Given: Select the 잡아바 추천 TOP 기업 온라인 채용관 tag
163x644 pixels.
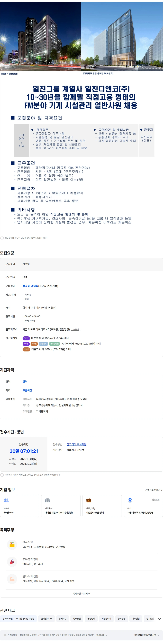Looking at the screenshot, I should pyautogui.click(x=19, y=619).
